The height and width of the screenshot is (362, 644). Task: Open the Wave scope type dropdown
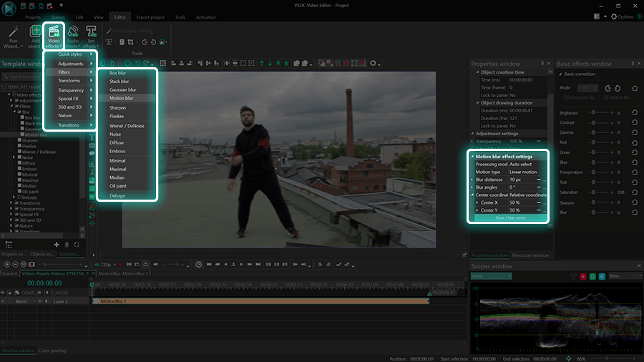pos(625,275)
